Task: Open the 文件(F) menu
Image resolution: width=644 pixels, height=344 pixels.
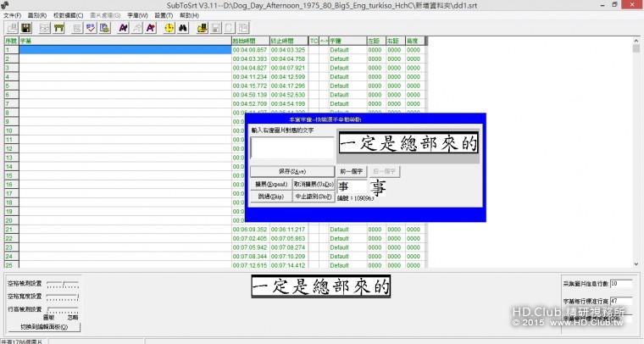Action: click(13, 15)
